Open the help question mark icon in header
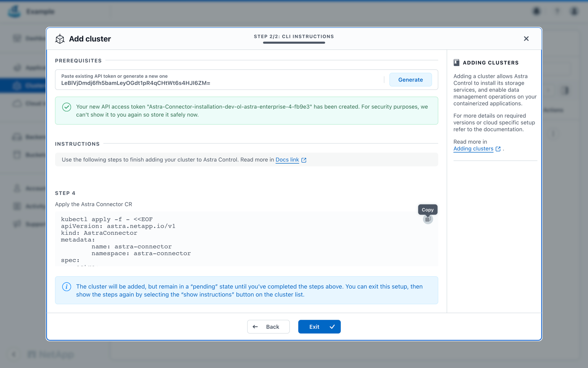 tap(557, 11)
